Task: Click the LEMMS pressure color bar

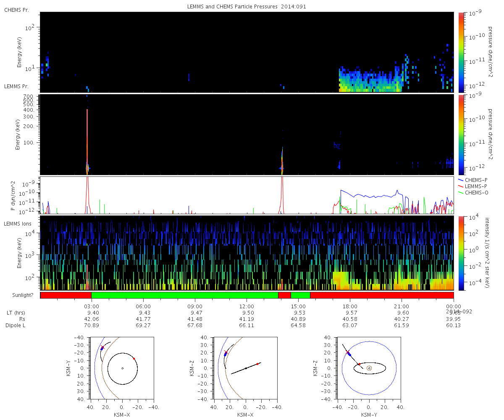Action: (461, 134)
